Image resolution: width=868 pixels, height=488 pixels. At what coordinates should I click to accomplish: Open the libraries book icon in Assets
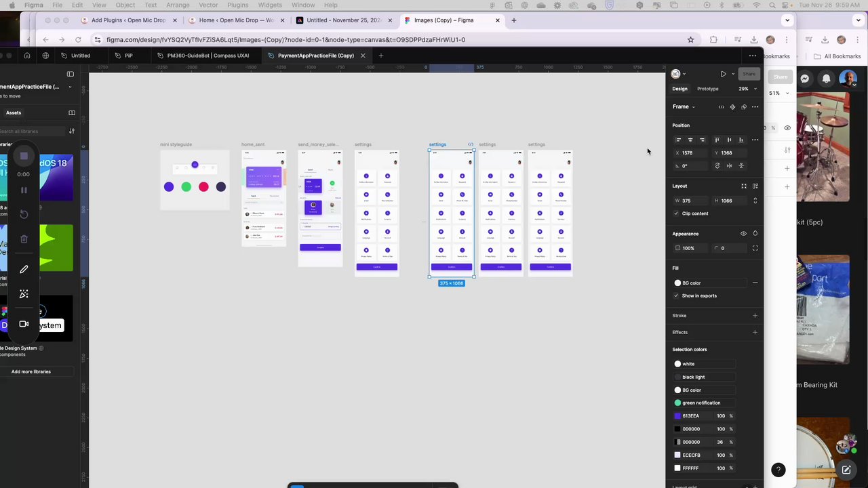click(x=72, y=113)
